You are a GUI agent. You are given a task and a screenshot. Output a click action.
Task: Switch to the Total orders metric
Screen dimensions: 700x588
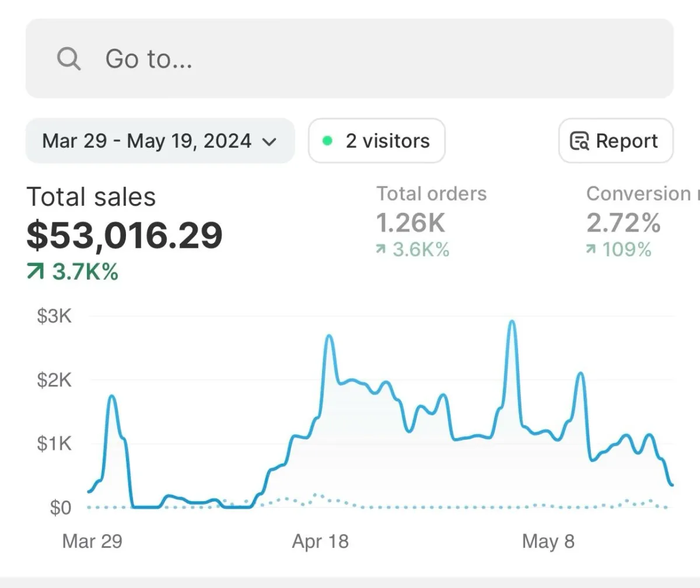(x=432, y=194)
